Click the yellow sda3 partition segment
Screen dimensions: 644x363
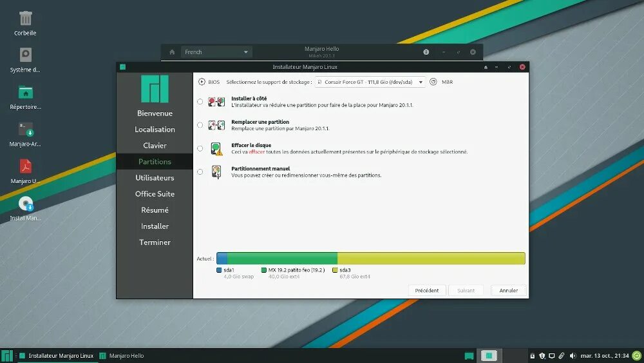tap(431, 258)
